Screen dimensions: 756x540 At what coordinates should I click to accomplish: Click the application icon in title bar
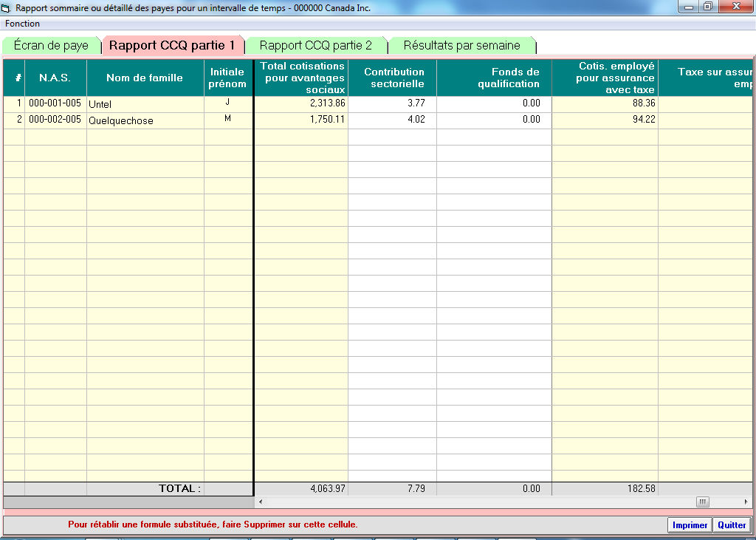click(x=7, y=8)
